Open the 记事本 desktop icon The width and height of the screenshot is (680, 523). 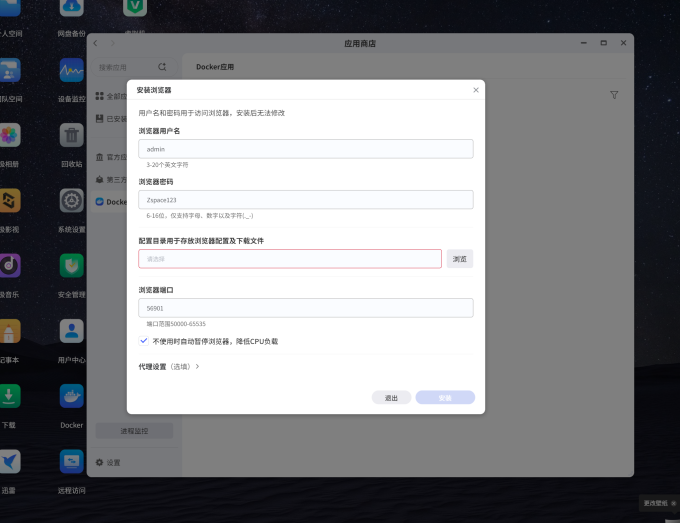[10, 331]
